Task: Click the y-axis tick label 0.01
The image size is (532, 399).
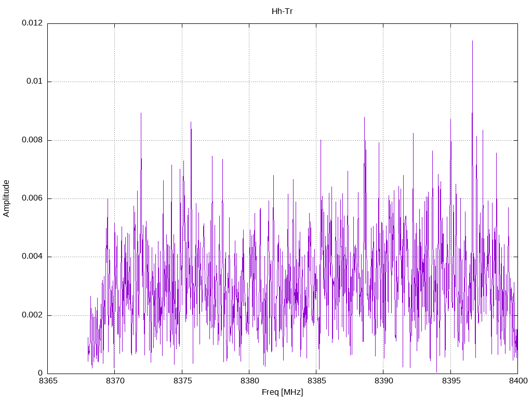Action: (x=35, y=81)
